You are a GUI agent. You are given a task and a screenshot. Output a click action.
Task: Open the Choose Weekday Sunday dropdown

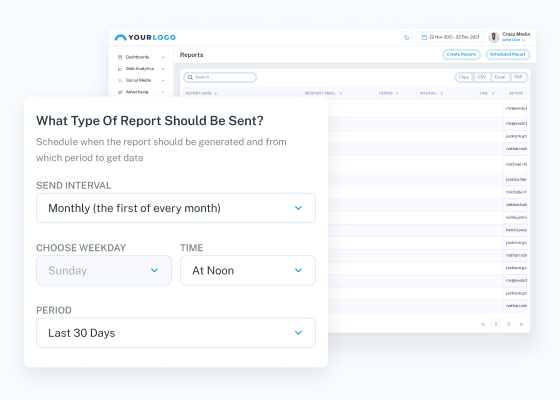pyautogui.click(x=104, y=270)
